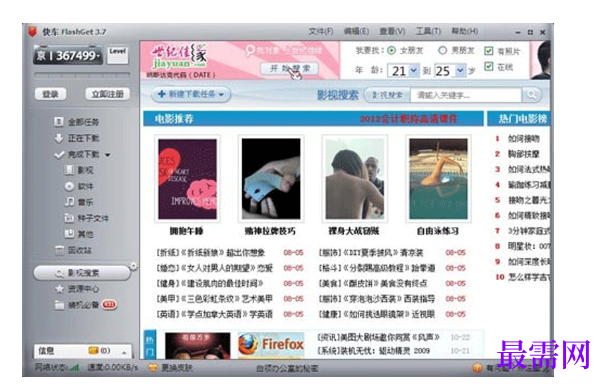The width and height of the screenshot is (609, 386).
Task: Open the 《如何挑选眼镜架》近视眼 link
Action: 377,314
